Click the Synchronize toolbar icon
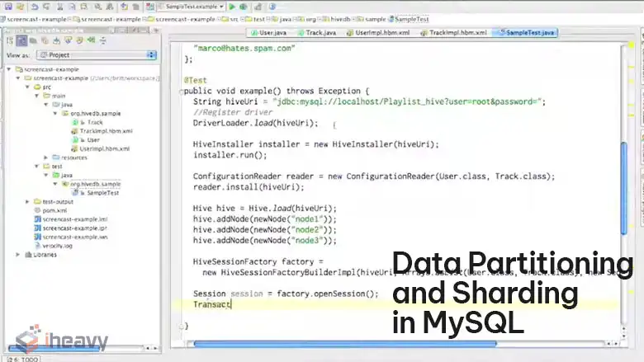Viewport: 644px width, 362px height. [21, 7]
